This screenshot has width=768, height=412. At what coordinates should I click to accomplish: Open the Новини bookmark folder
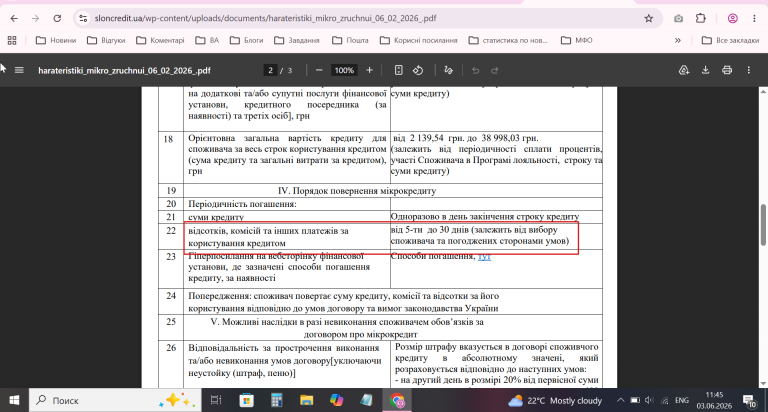click(56, 40)
